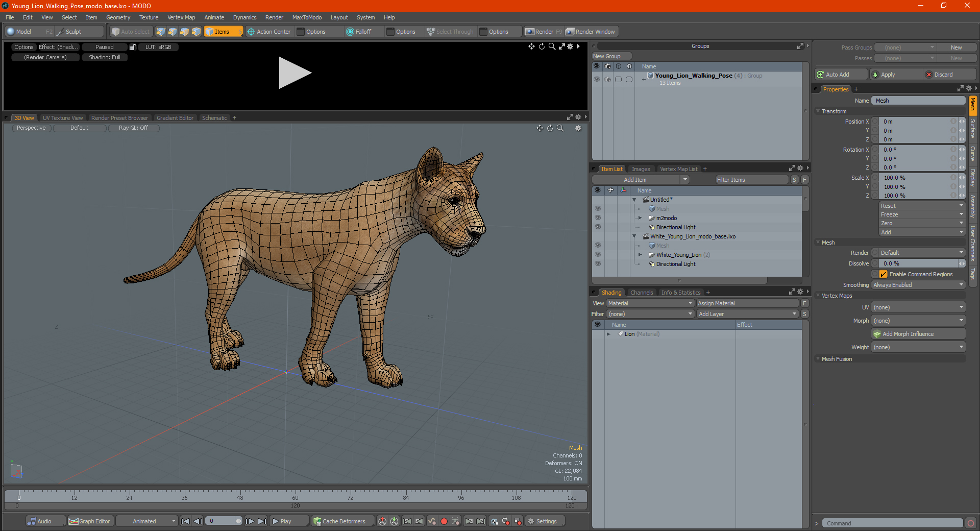Open Add Item dropdown

coord(641,180)
